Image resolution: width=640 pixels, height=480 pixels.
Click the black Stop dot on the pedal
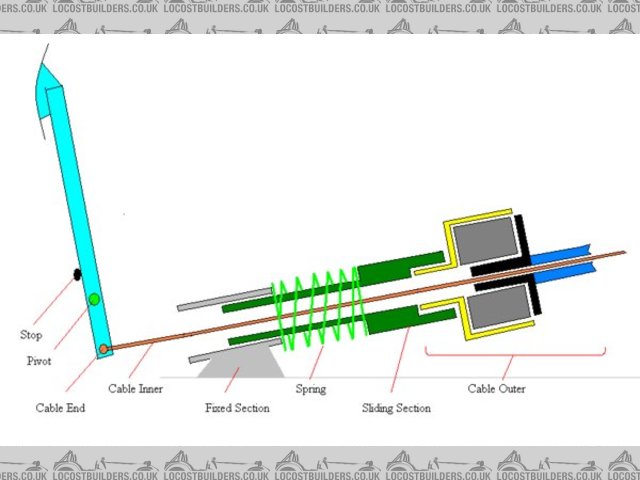tap(76, 274)
